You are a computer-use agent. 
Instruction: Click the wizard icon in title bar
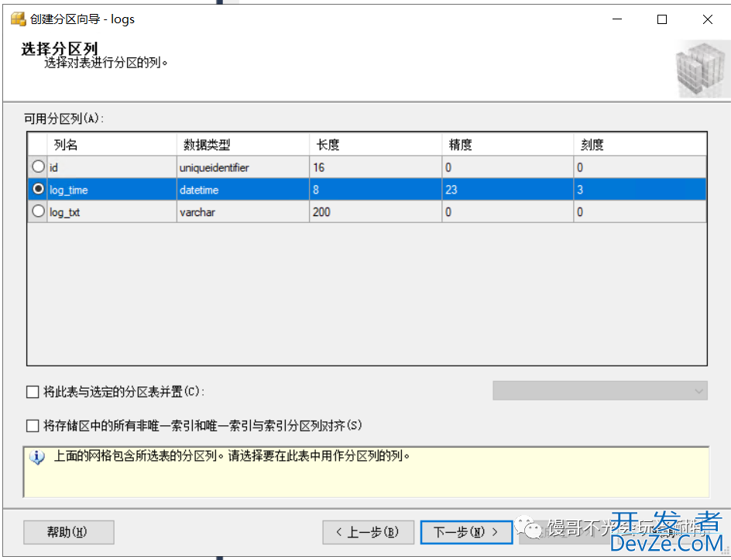click(18, 19)
